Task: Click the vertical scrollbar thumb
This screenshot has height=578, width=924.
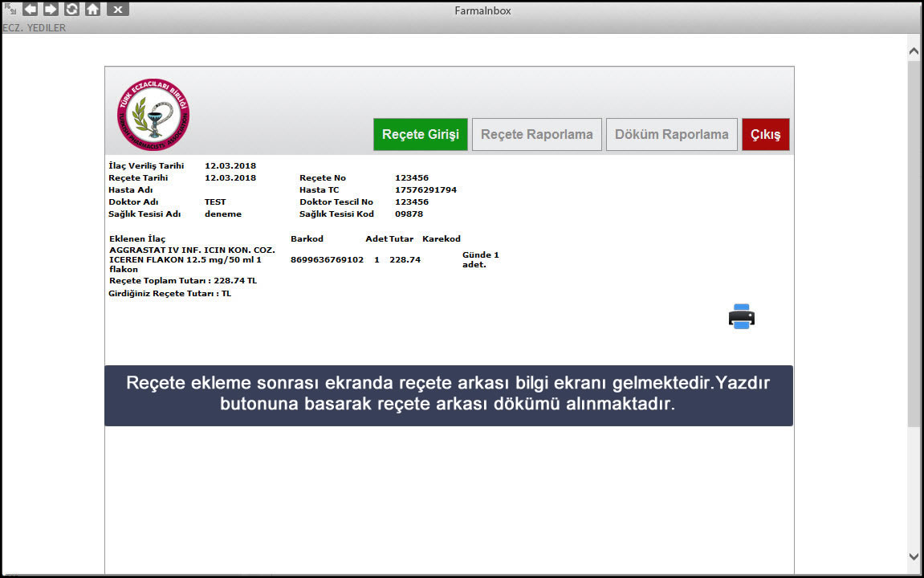Action: pos(914,242)
